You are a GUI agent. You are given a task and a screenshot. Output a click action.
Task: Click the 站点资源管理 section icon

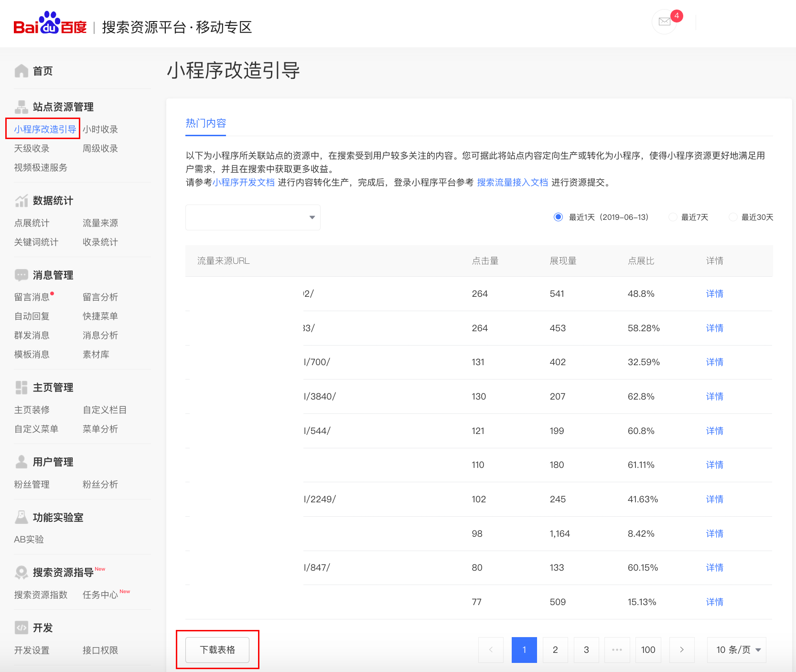tap(22, 107)
